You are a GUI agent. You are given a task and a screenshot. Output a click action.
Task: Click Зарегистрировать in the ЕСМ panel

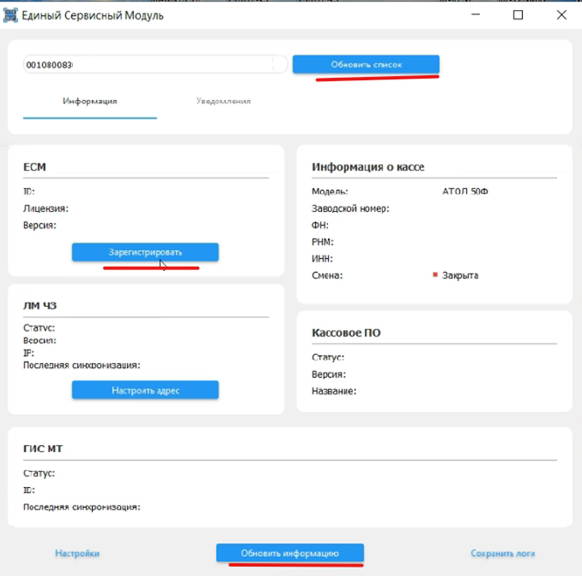tap(145, 252)
